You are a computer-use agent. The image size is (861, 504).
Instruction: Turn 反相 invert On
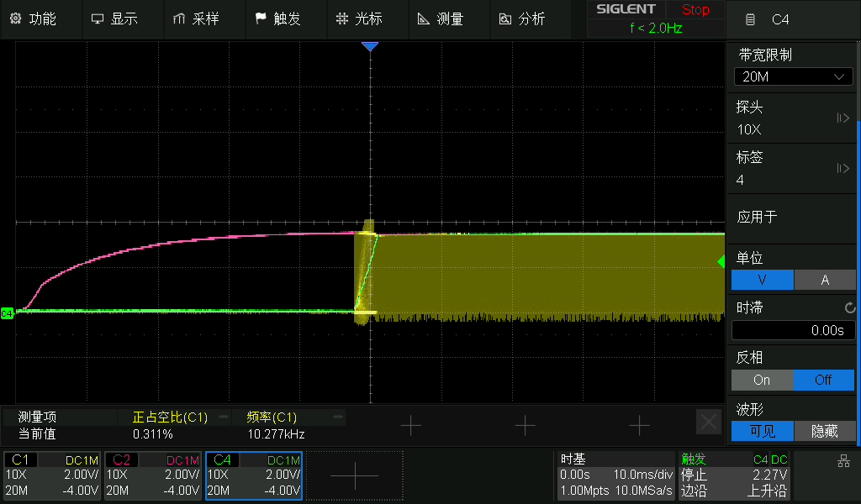coord(762,380)
